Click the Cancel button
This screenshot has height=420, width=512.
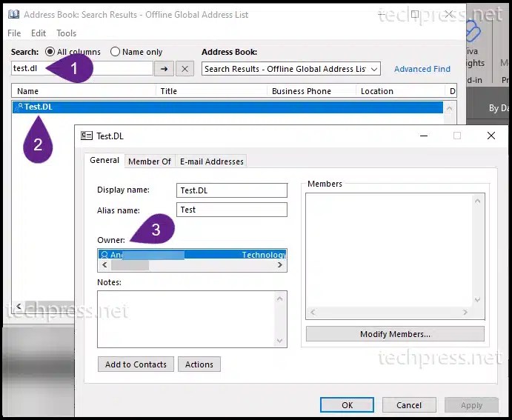pos(409,405)
